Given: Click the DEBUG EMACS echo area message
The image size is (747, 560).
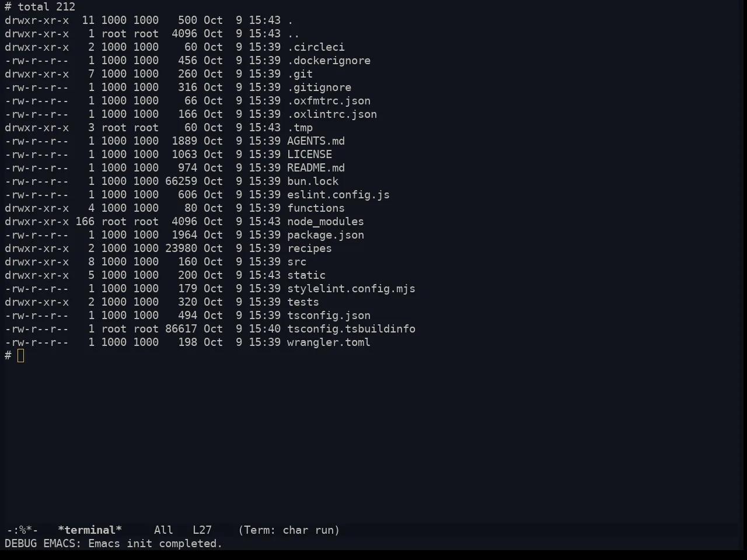Looking at the screenshot, I should [x=114, y=544].
